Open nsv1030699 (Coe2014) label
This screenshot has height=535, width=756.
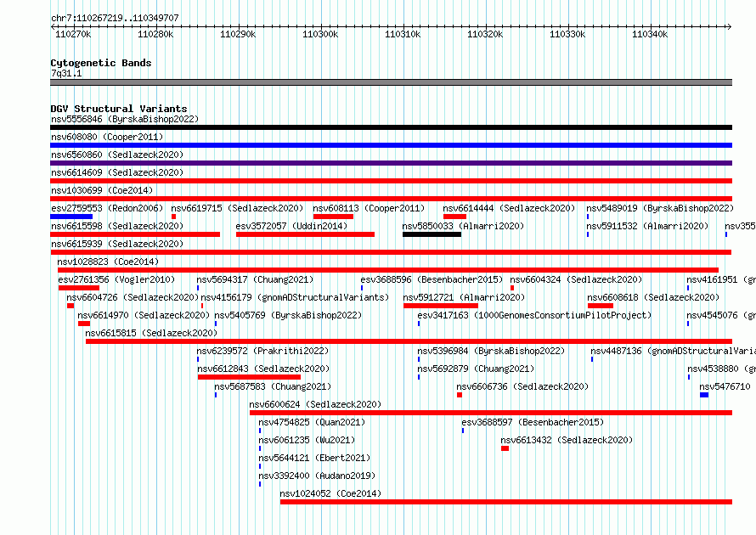click(102, 190)
